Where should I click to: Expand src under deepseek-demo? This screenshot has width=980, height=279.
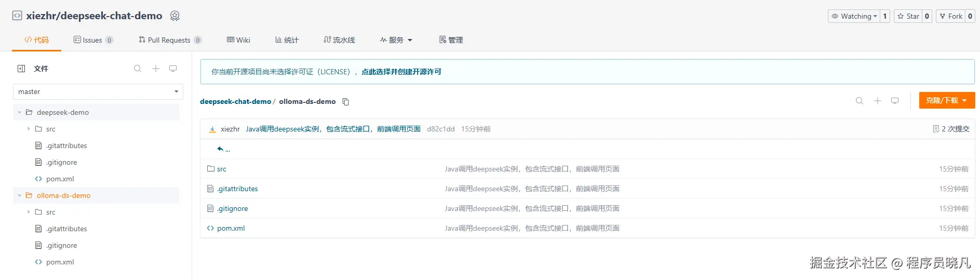click(29, 129)
